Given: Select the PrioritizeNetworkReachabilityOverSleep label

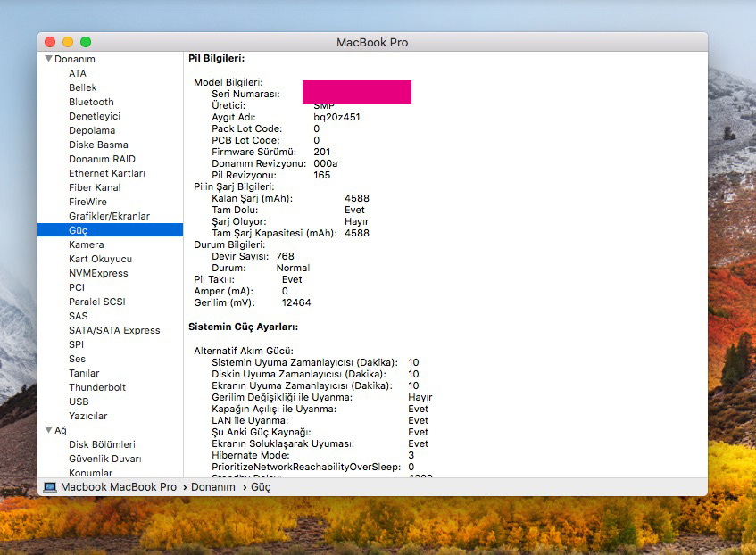Looking at the screenshot, I should point(306,467).
